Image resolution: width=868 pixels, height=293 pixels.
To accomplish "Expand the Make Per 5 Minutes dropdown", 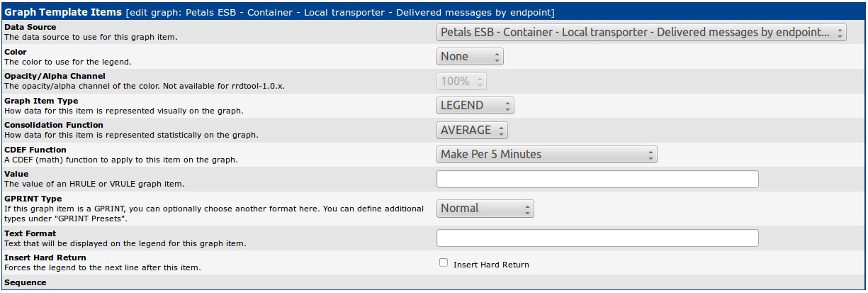I will pos(546,154).
